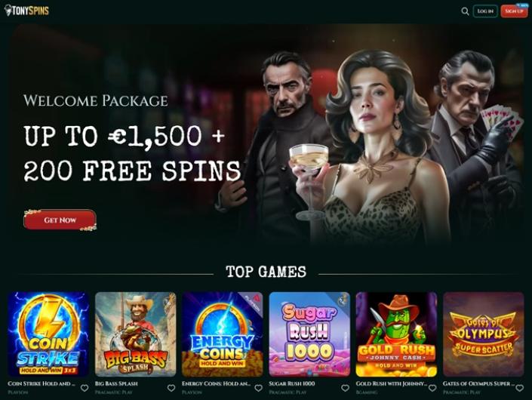Click the TonySpins logo

(26, 11)
